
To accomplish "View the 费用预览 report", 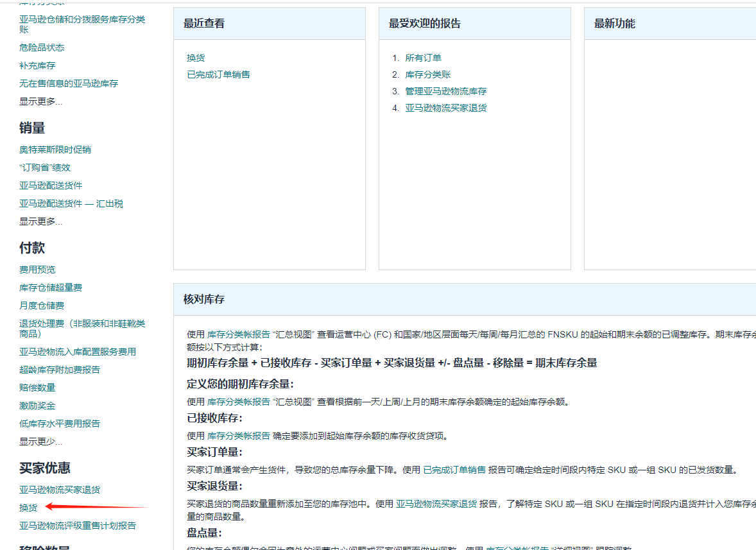I will 37,270.
